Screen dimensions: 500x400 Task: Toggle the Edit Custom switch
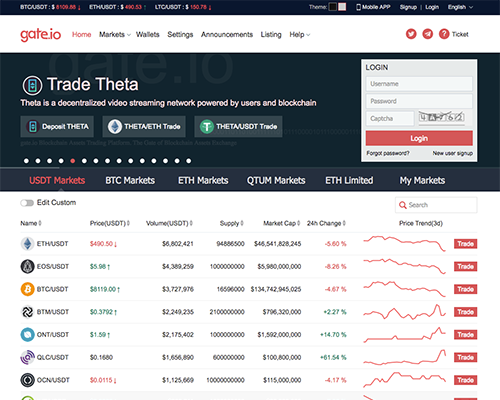coord(27,203)
